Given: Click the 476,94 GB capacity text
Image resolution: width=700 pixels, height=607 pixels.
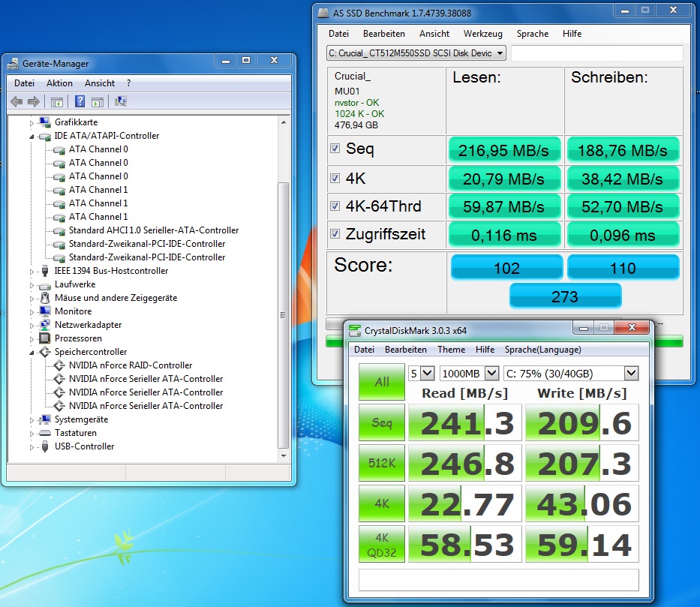Looking at the screenshot, I should (x=356, y=125).
